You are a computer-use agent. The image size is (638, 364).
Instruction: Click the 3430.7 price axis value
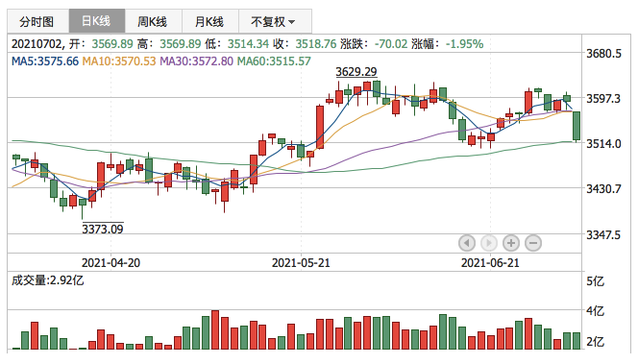[603, 188]
